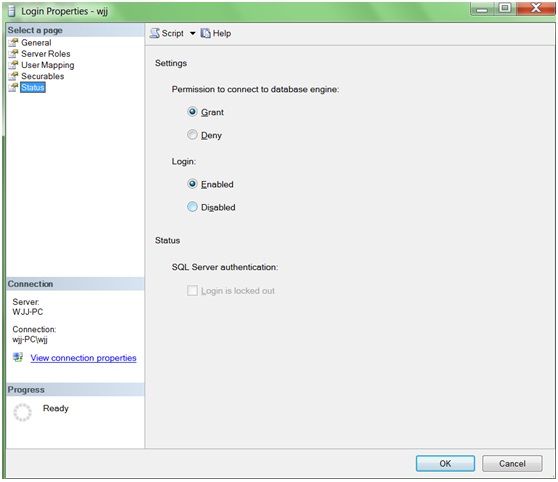Click the WJJ-PC server name text

[28, 312]
